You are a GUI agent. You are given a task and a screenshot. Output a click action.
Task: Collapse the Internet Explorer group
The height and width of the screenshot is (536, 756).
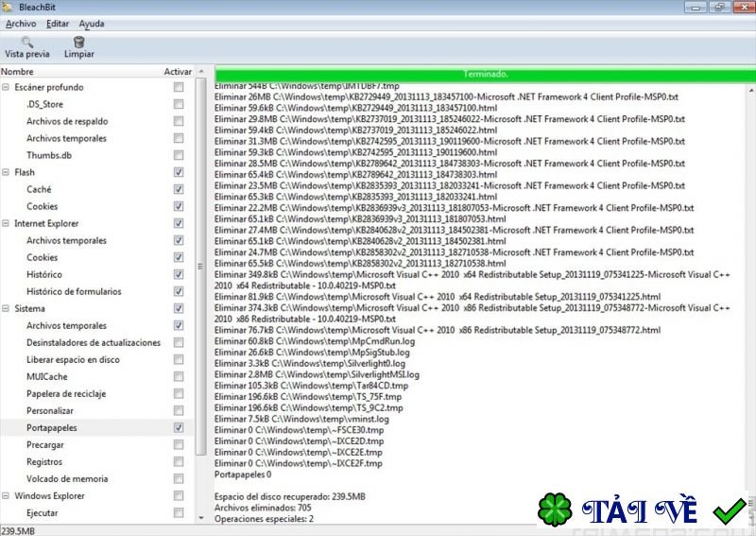(6, 223)
